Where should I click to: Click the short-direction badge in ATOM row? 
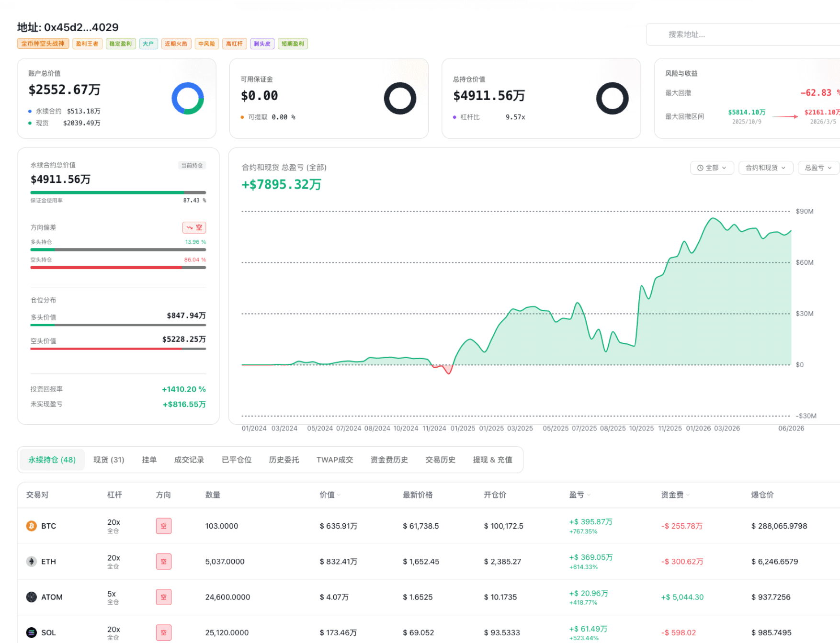pos(164,597)
